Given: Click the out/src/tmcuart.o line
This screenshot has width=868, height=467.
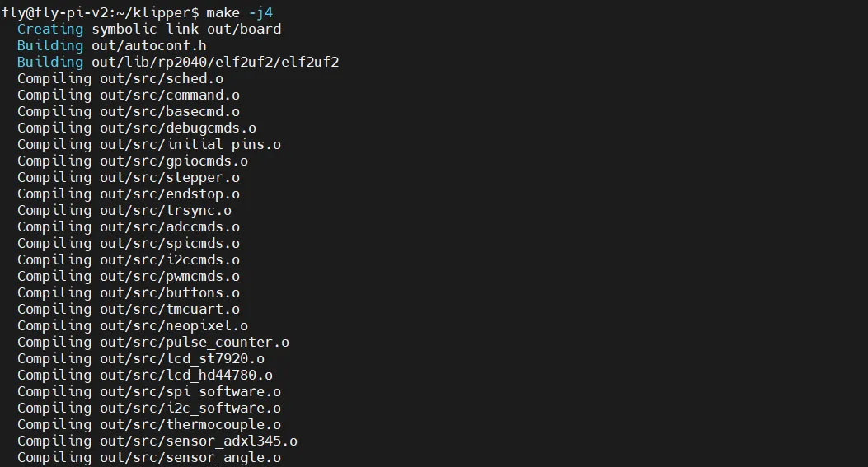Looking at the screenshot, I should tap(129, 309).
